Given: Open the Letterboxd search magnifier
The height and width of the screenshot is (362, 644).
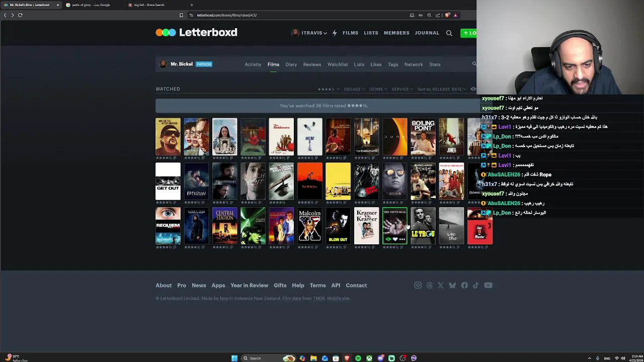Looking at the screenshot, I should coord(449,33).
